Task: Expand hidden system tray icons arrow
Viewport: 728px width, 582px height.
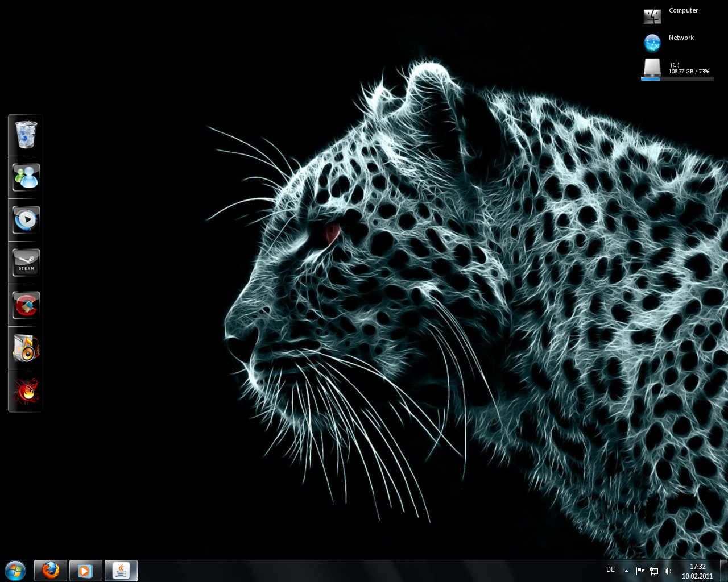Action: (x=626, y=571)
